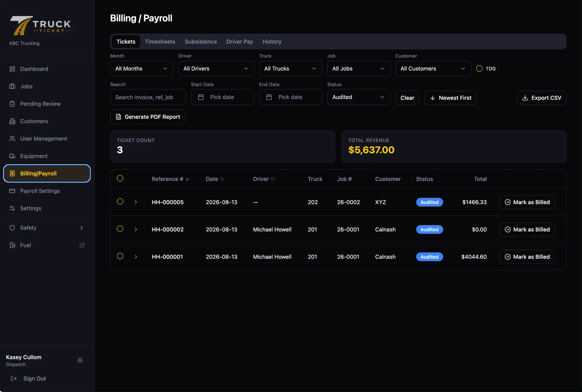Open the Start Date picker
Viewport: 582px width, 392px height.
pyautogui.click(x=222, y=97)
